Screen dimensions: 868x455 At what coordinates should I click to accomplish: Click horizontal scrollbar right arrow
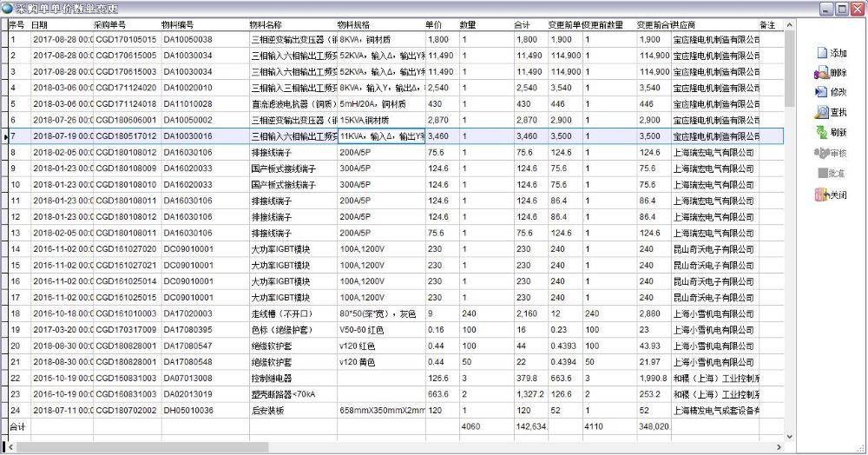(x=778, y=448)
